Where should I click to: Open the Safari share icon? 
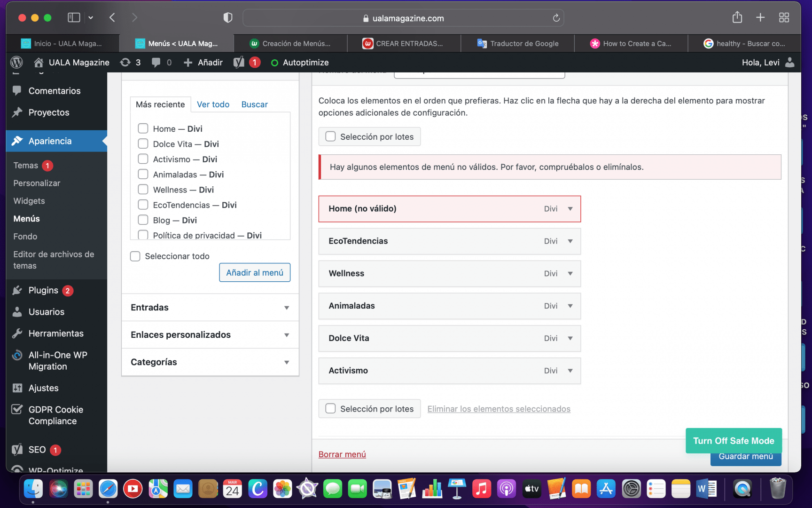tap(737, 17)
